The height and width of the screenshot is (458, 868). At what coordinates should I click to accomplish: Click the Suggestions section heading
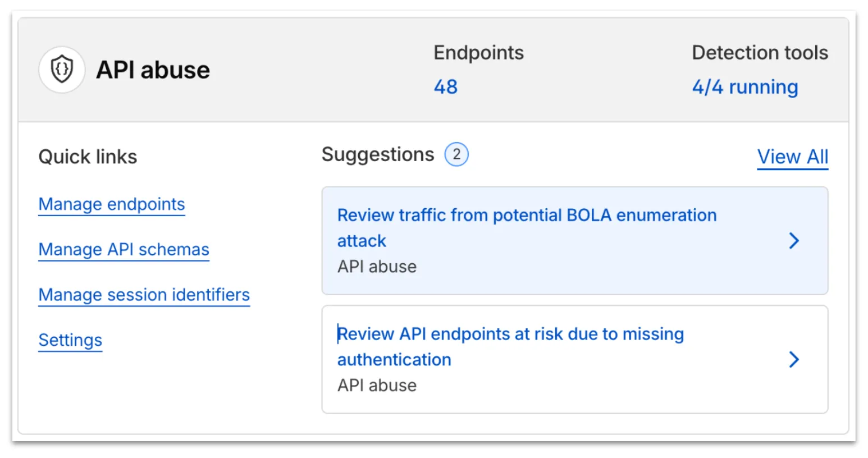click(x=378, y=154)
